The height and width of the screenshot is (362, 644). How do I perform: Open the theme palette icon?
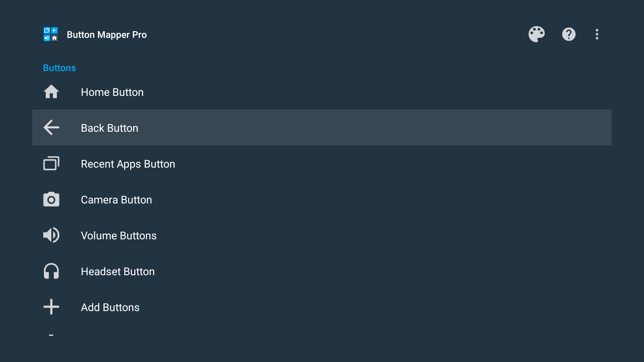(x=536, y=34)
